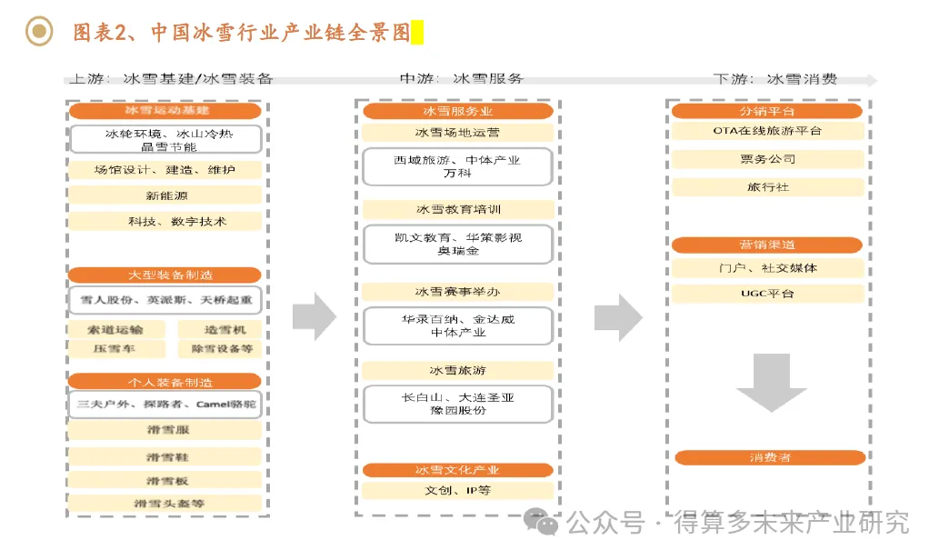Click the gray downward arrow above 消费者
Screen dimensions: 939x560
pos(771,383)
